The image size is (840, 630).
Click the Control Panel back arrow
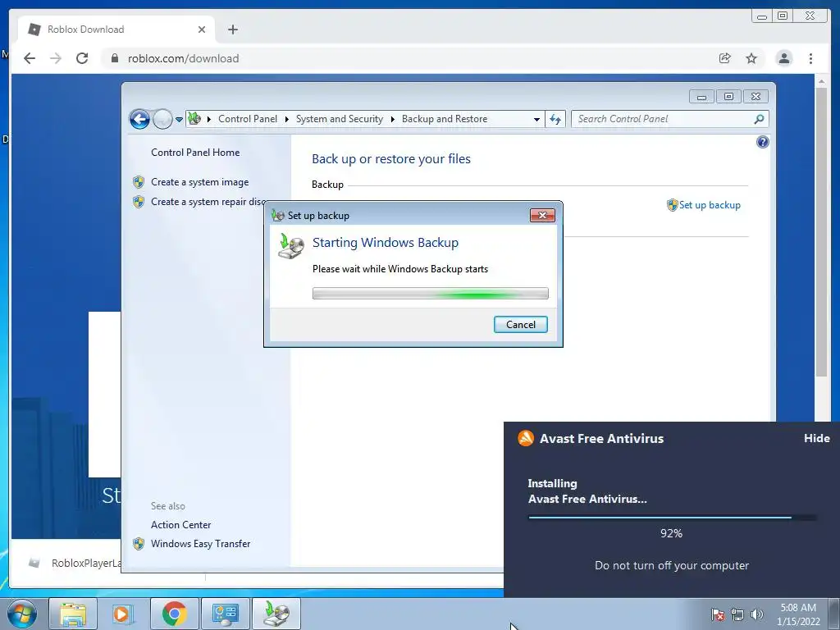pyautogui.click(x=139, y=119)
